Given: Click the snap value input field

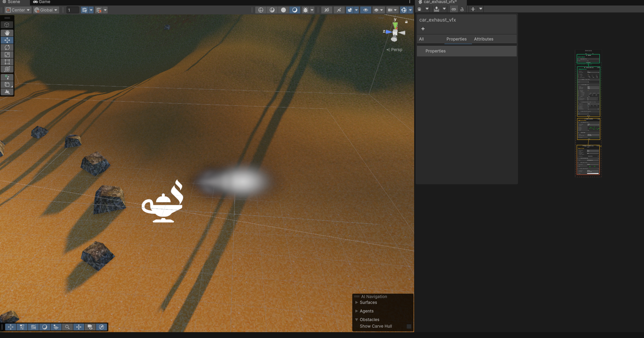Looking at the screenshot, I should click(73, 10).
